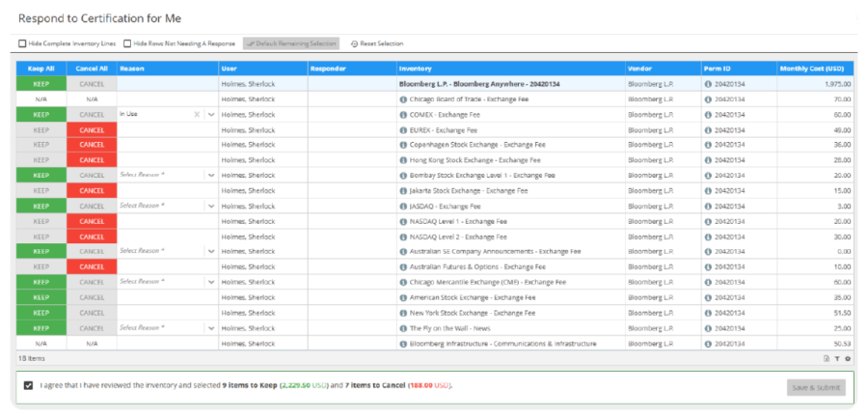Tick Hide Rows Not Needing A Response

click(127, 43)
